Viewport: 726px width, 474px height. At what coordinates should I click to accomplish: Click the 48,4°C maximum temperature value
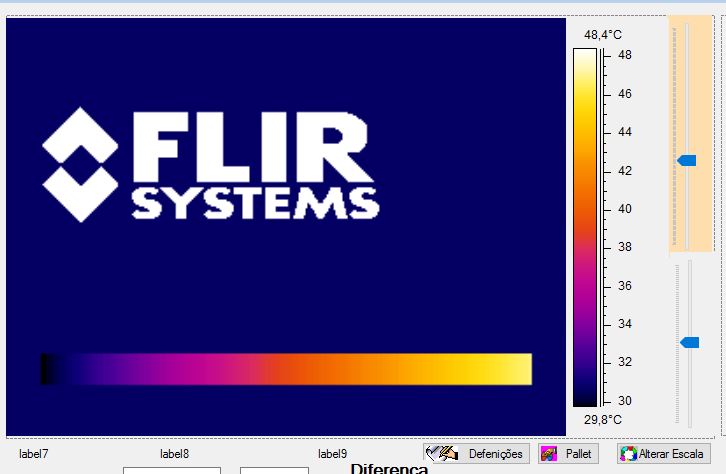click(603, 35)
